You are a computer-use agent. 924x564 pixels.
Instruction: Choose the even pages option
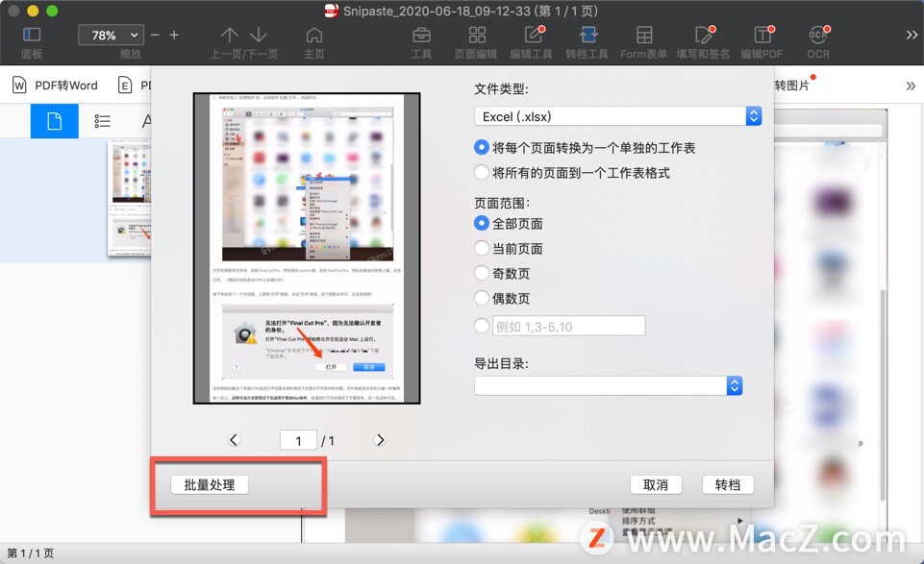click(482, 298)
